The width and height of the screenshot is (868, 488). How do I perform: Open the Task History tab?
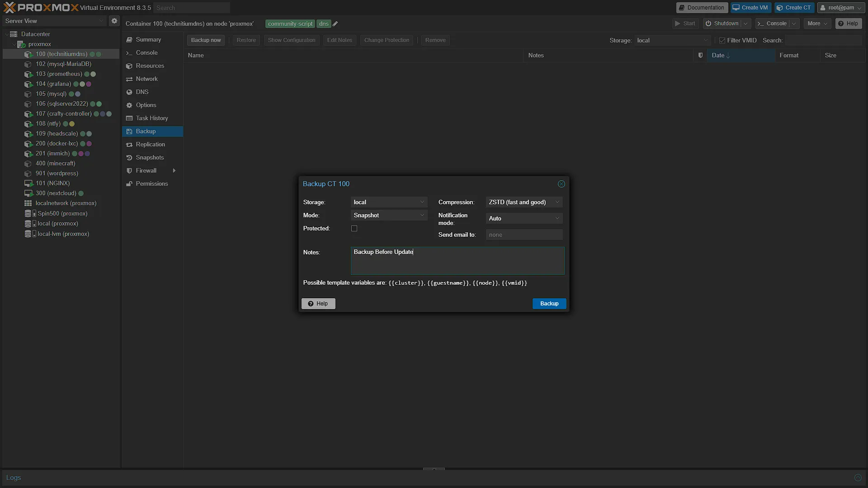(x=152, y=118)
